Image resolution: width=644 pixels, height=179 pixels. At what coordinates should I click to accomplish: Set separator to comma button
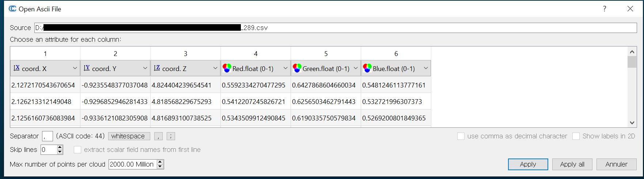tap(158, 136)
